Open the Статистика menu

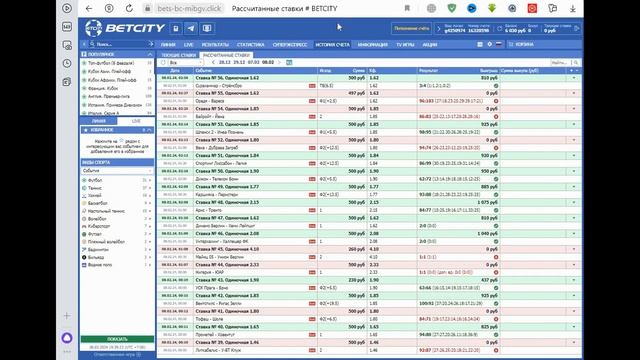pyautogui.click(x=250, y=44)
